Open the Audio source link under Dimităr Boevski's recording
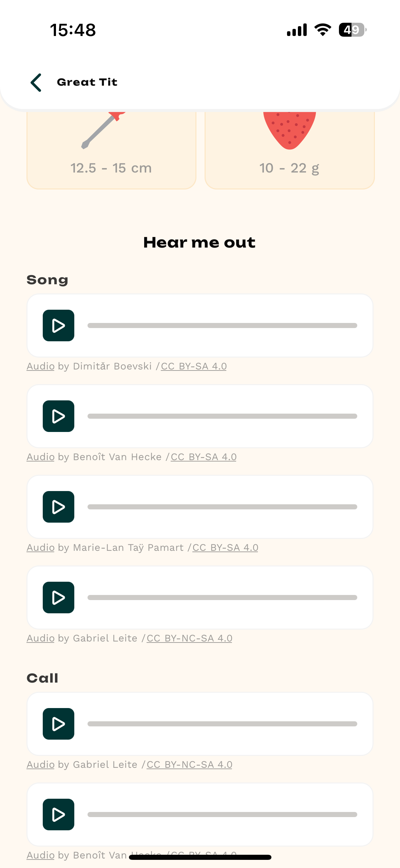Image resolution: width=400 pixels, height=868 pixels. 40,366
